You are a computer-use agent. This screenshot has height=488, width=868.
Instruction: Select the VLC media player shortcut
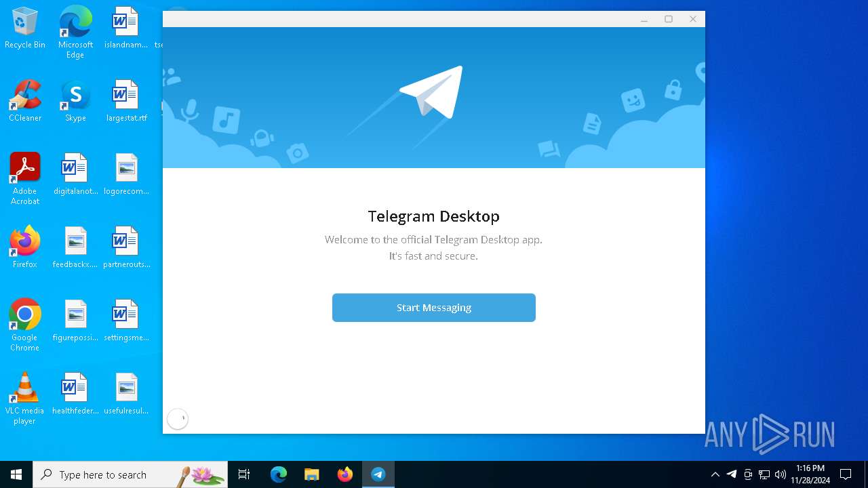coord(25,399)
